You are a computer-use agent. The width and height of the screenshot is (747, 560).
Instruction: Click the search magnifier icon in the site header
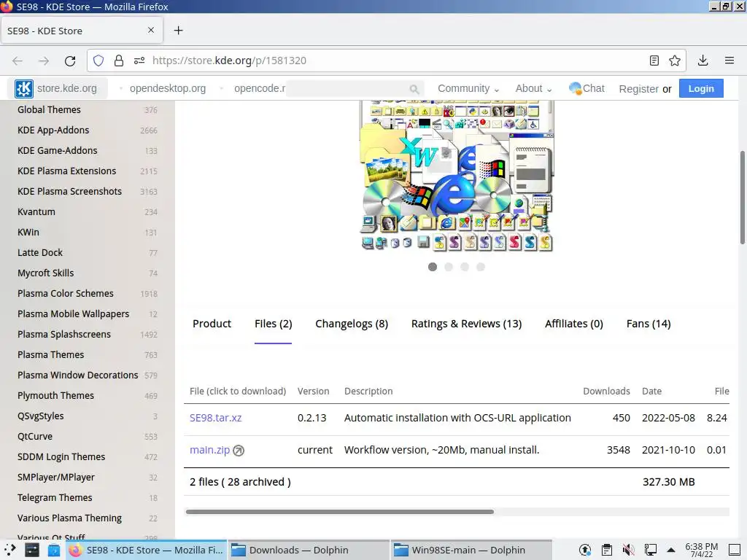coord(414,89)
